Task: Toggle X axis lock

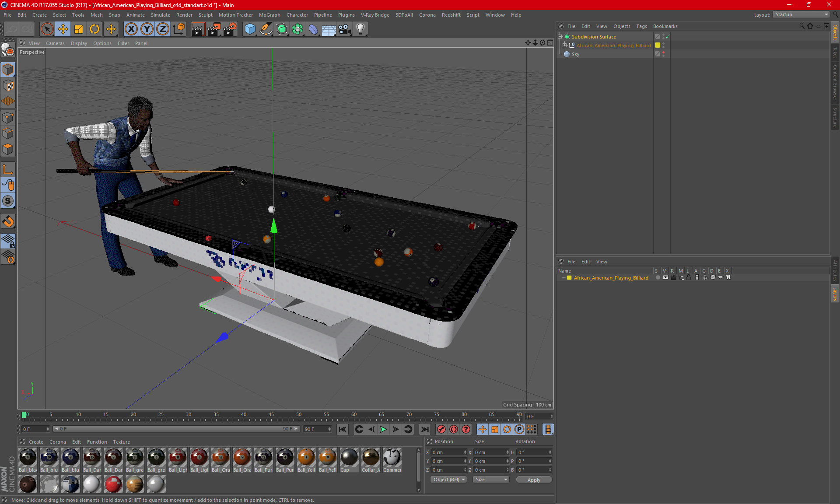Action: point(131,29)
